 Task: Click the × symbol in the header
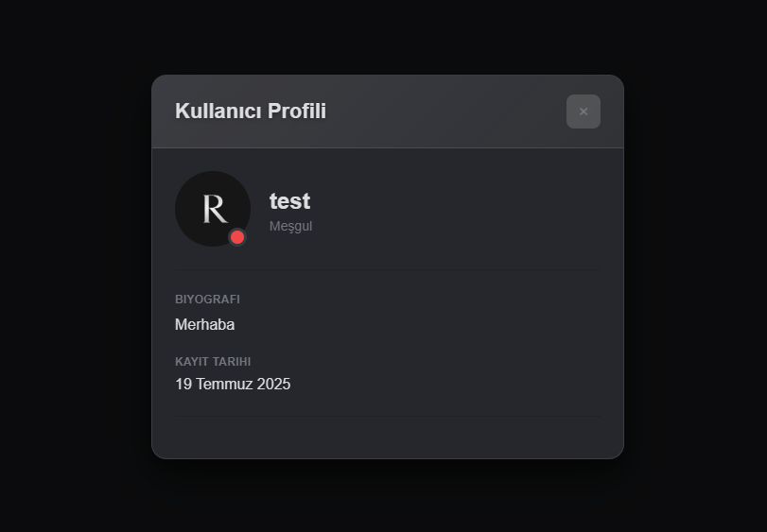coord(584,112)
